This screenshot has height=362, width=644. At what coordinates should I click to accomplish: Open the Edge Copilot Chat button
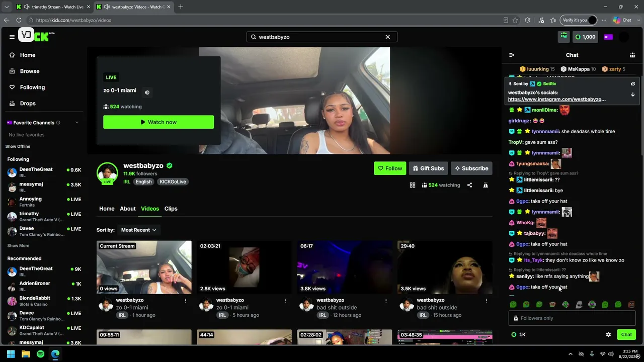[622, 20]
